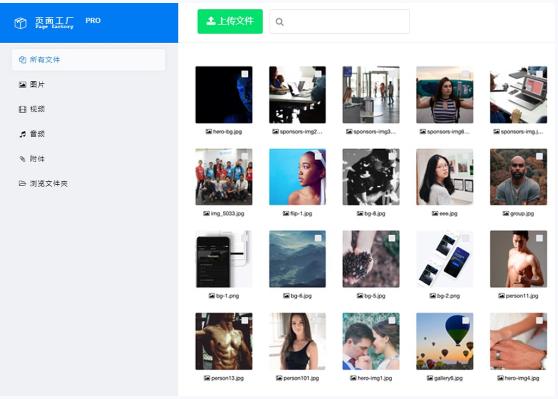
Task: Click the video film-strip category icon
Action: pos(22,109)
